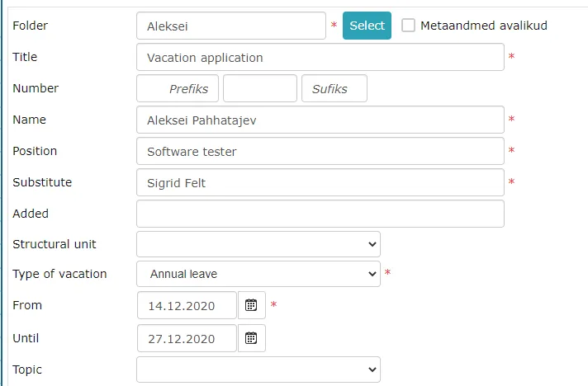Open the Type of vacation dropdown
Screen dimensions: 588x386
[x=258, y=274]
